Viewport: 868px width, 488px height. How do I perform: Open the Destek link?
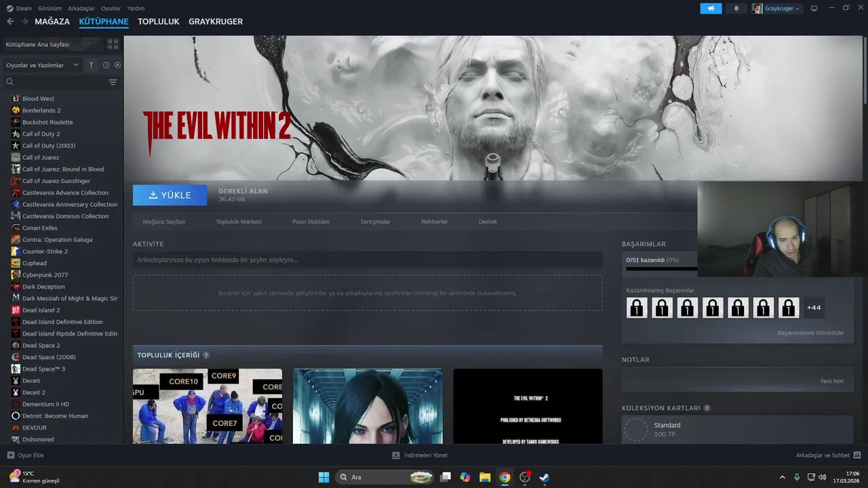tap(488, 222)
